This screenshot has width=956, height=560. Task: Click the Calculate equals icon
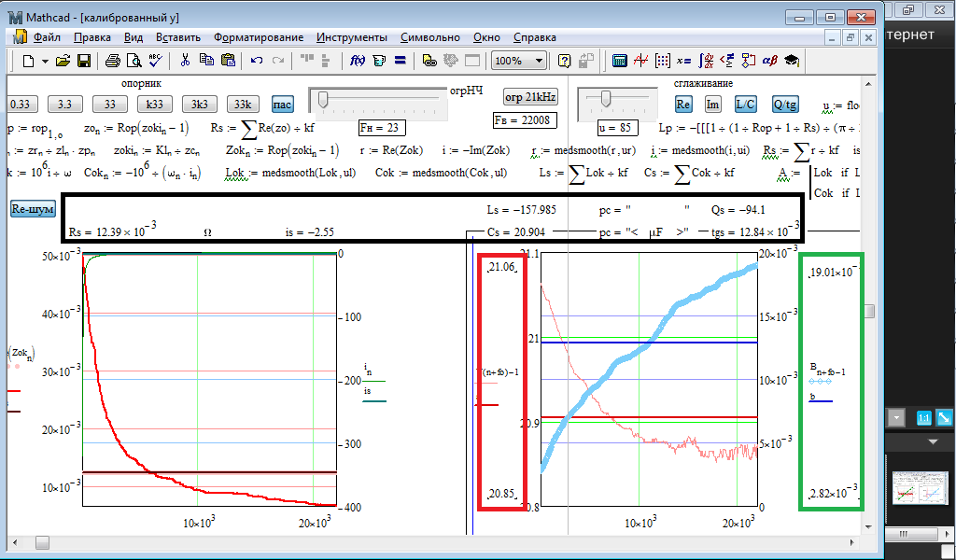tap(400, 61)
